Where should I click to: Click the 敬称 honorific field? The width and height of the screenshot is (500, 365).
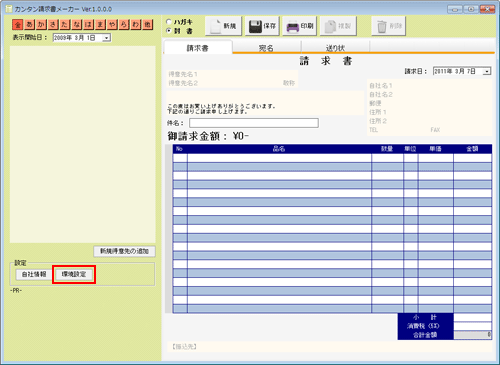coord(289,83)
